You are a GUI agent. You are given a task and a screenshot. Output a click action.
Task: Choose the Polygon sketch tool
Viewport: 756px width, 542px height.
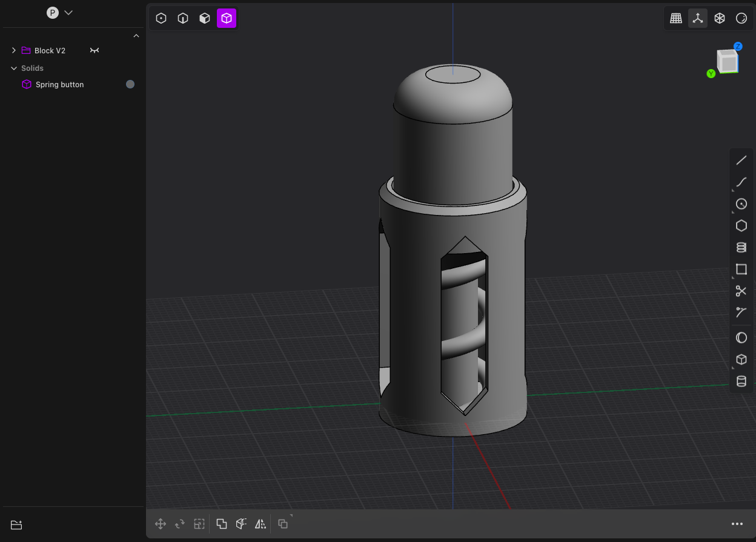[741, 225]
